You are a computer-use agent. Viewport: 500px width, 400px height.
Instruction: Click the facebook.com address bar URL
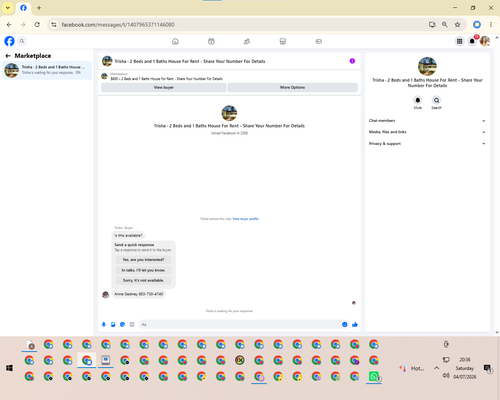pyautogui.click(x=118, y=25)
